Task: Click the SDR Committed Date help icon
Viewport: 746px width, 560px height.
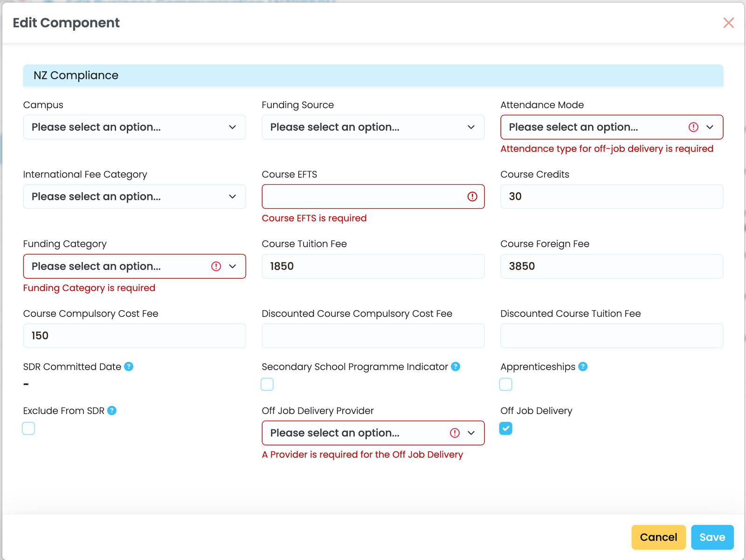Action: click(x=129, y=366)
